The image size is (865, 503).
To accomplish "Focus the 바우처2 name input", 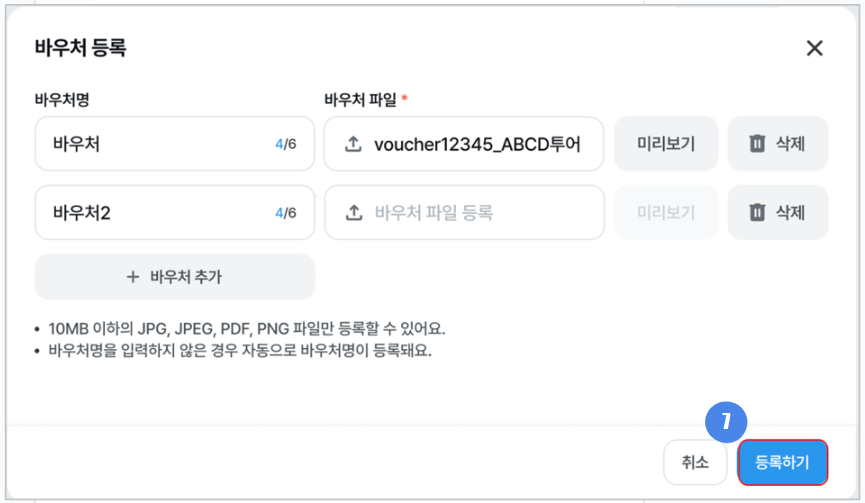I will click(x=150, y=212).
